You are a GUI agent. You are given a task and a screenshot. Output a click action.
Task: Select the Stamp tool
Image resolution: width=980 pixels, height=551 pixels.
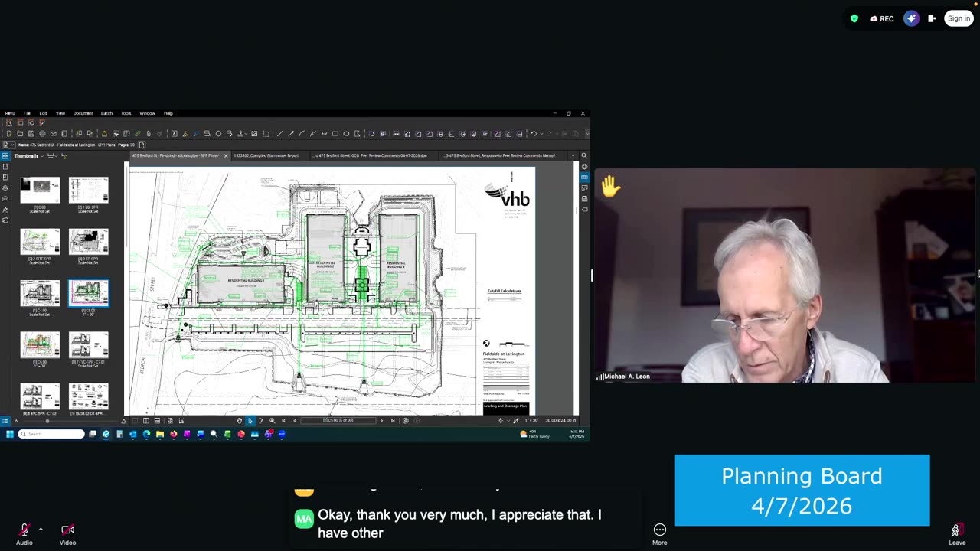point(240,134)
